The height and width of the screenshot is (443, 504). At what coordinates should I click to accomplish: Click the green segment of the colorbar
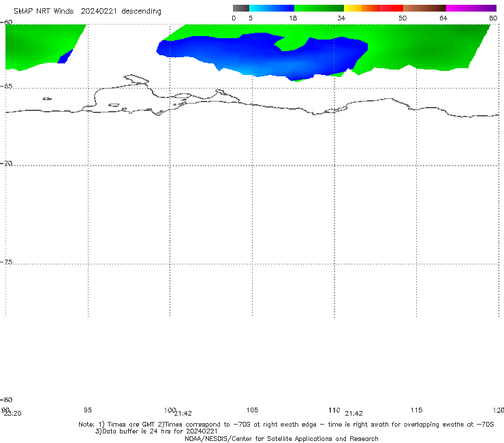[x=319, y=8]
